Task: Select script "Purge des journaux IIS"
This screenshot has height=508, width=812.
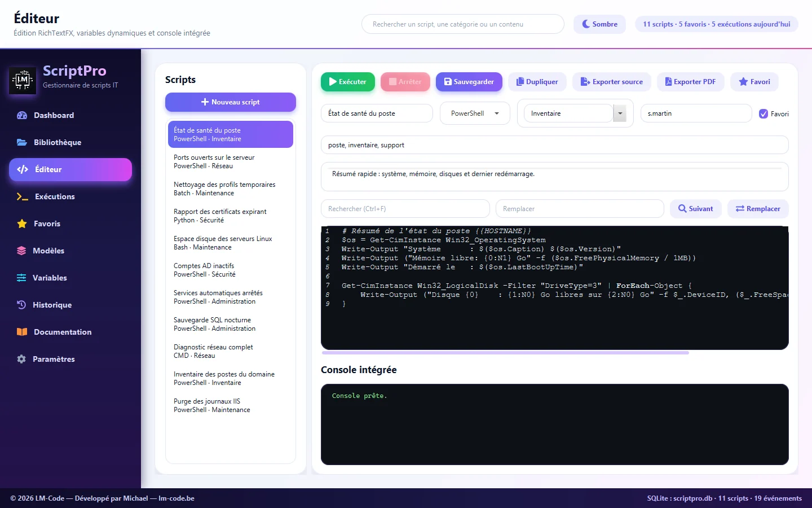Action: tap(231, 405)
